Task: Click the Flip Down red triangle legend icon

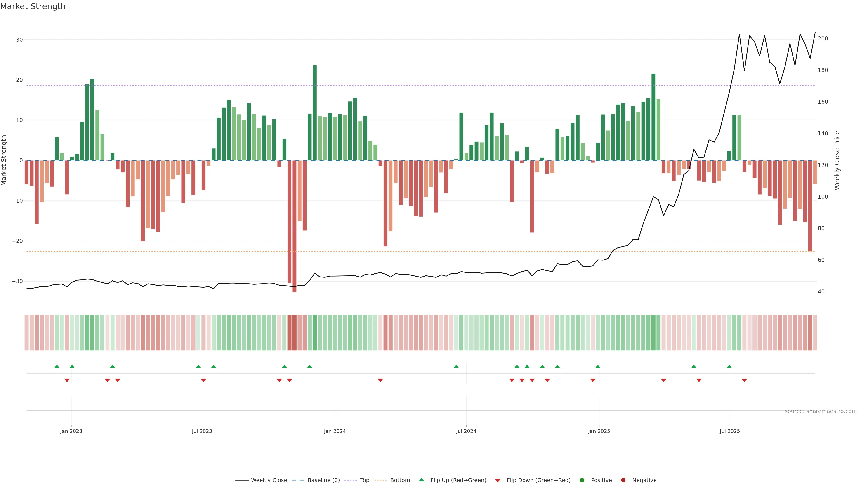Action: point(498,480)
